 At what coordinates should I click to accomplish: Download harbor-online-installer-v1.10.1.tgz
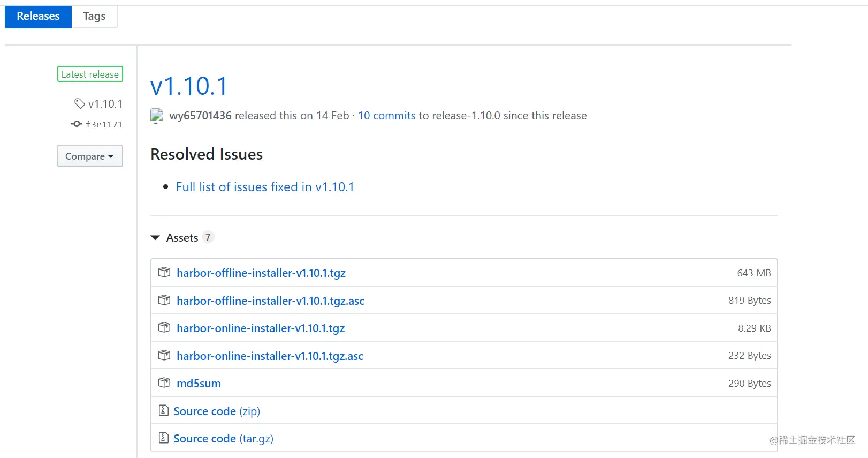(261, 328)
